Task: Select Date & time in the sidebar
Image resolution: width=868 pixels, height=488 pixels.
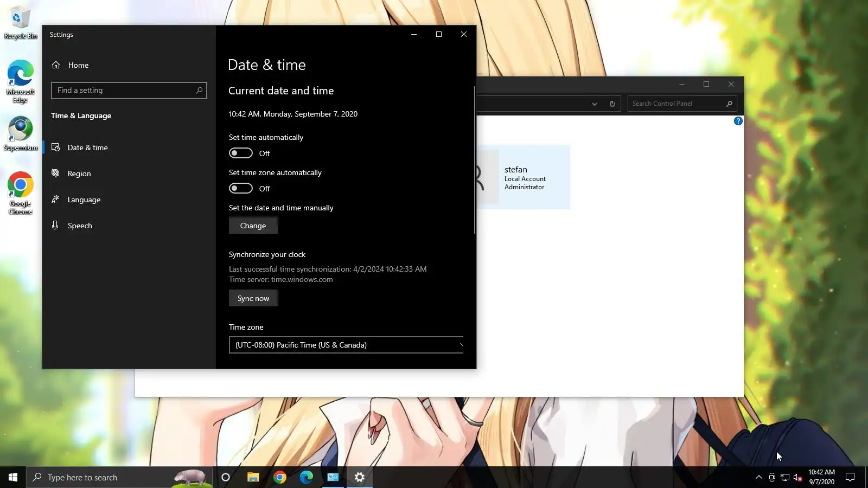Action: tap(129, 147)
